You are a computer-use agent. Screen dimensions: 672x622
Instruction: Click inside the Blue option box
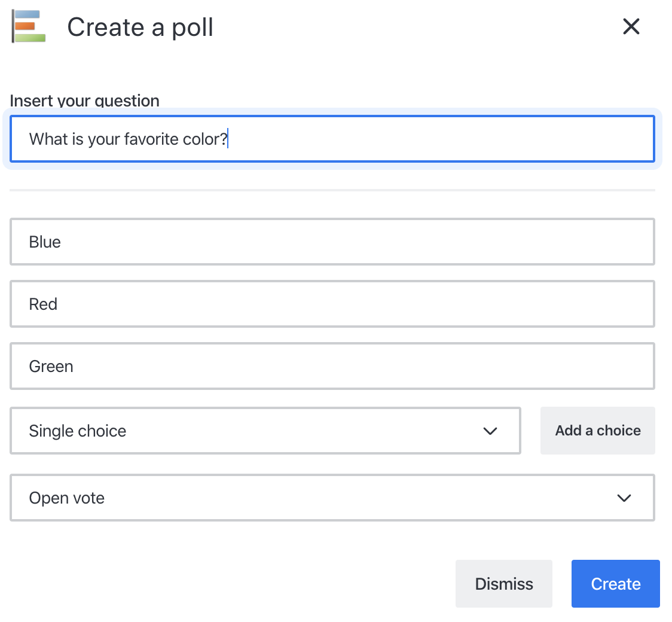[x=332, y=242]
